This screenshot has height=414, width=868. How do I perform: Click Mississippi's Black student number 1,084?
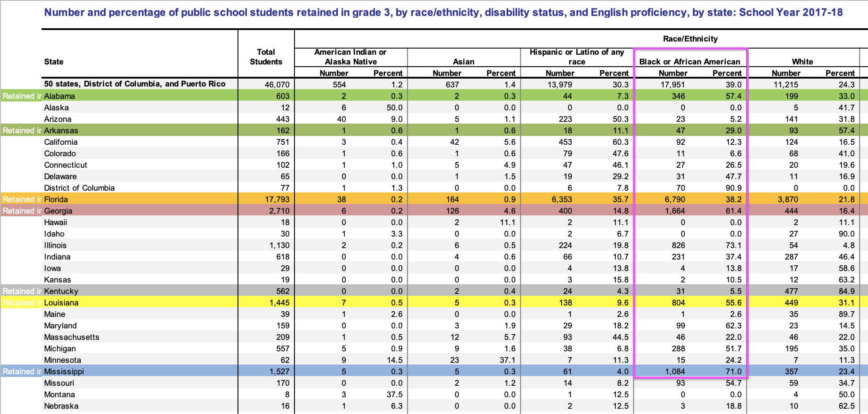675,372
